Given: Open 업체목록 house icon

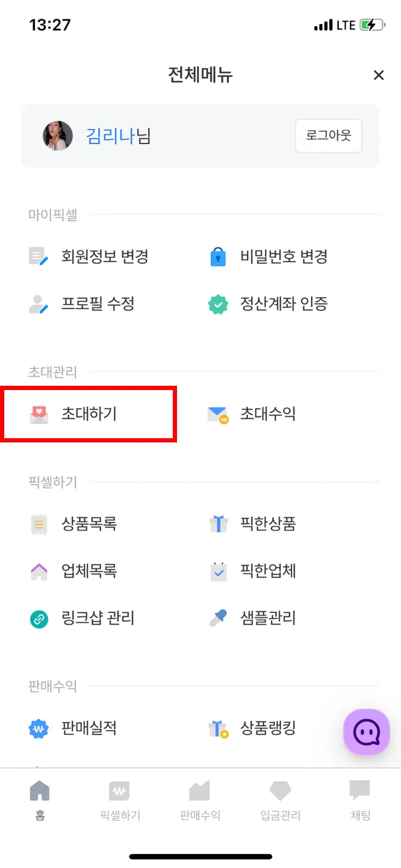Looking at the screenshot, I should click(x=39, y=571).
